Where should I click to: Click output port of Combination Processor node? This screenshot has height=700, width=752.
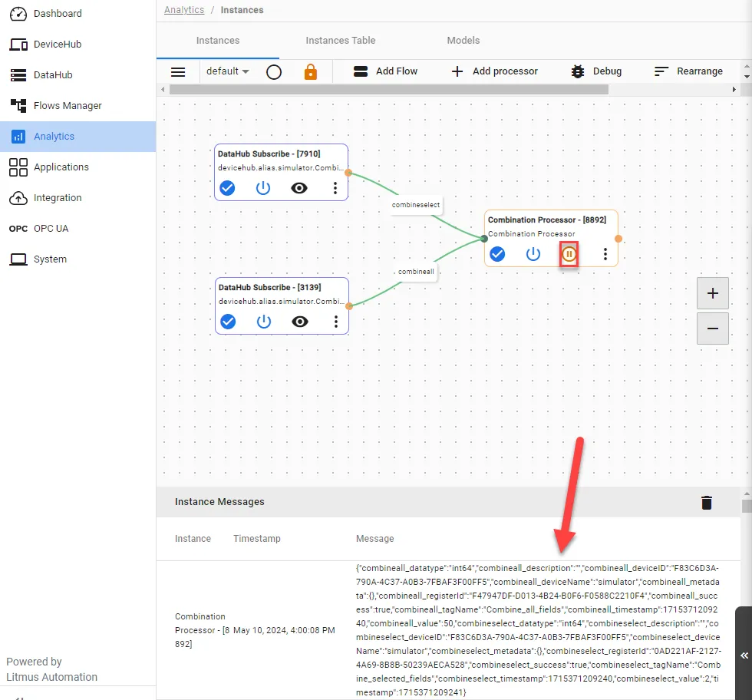(x=618, y=239)
